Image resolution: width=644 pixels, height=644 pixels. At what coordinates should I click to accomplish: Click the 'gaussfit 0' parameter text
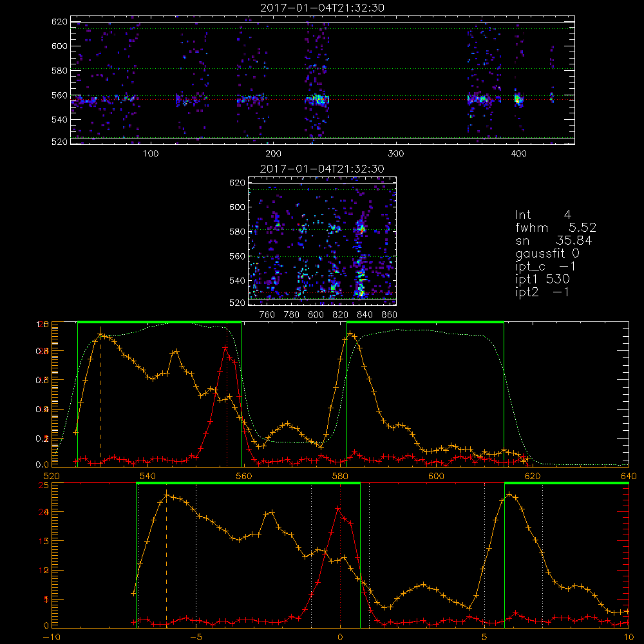547,253
